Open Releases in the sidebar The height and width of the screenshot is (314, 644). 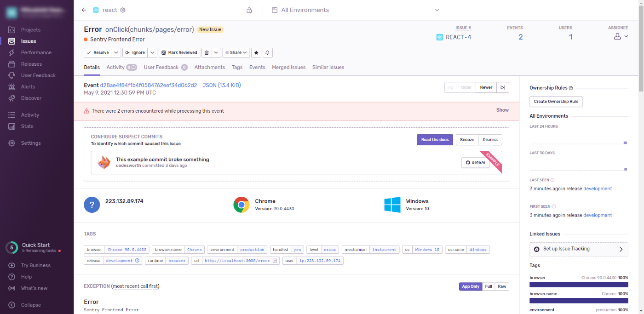click(31, 64)
